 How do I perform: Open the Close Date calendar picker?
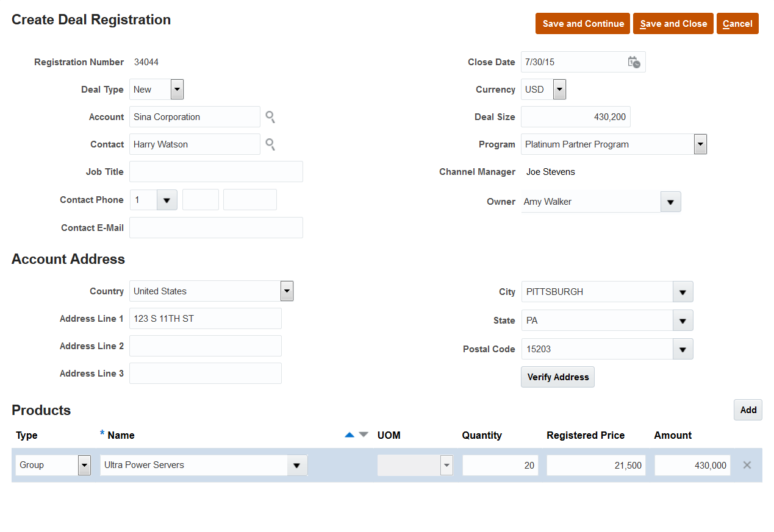point(634,62)
